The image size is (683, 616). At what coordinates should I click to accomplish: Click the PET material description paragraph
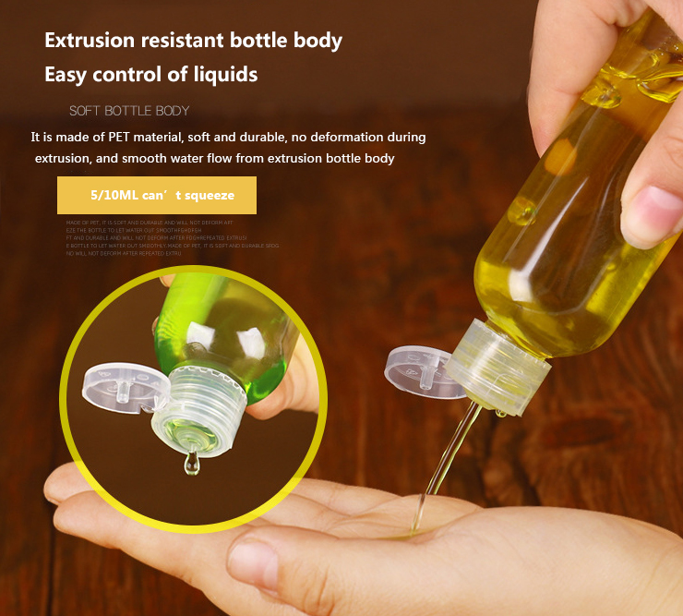point(228,148)
